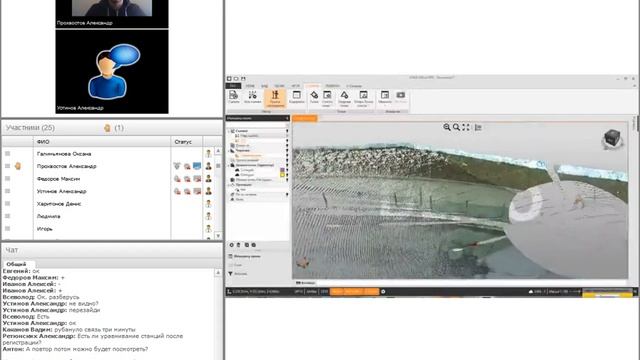
Task: Click the last orange button in status bar
Action: (x=371, y=291)
